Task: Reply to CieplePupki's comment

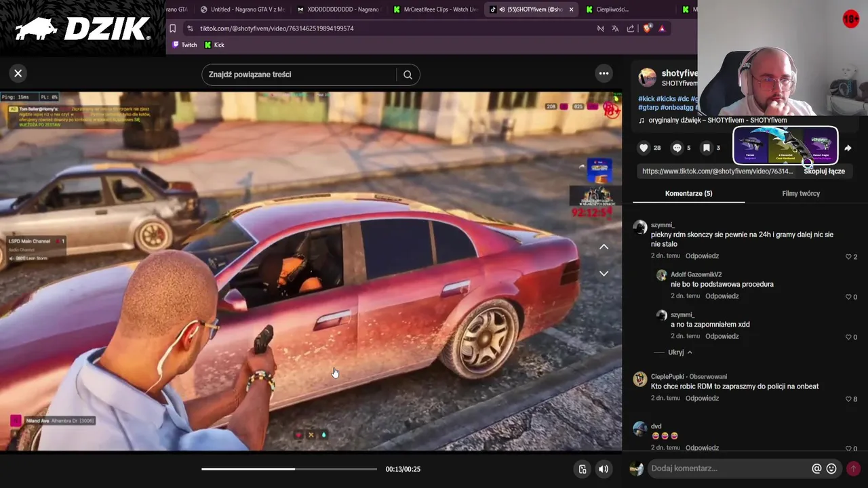Action: coord(702,399)
